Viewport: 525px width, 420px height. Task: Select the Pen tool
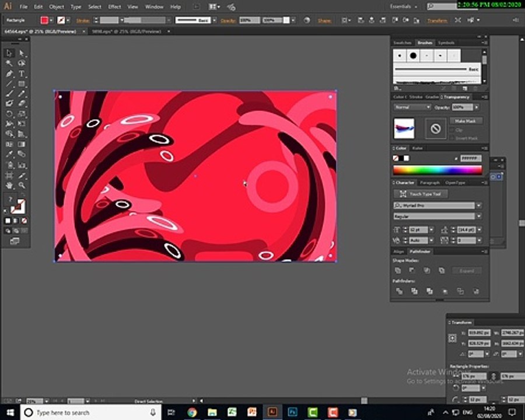coord(9,73)
